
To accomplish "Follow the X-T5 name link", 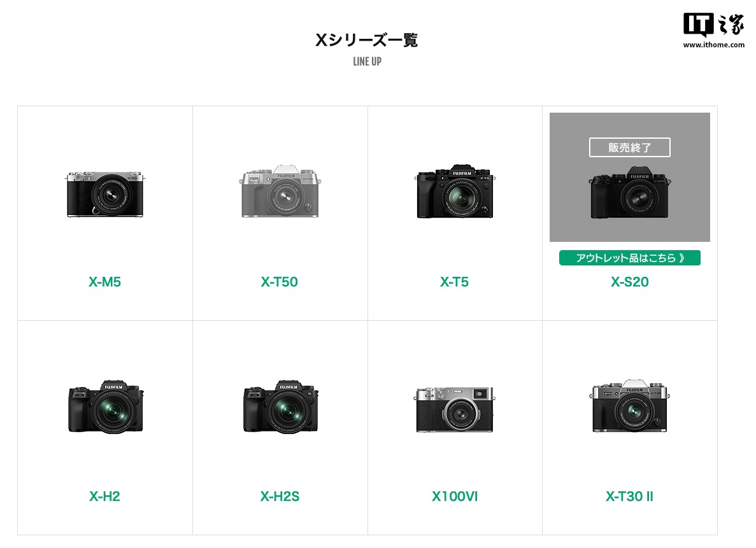I will click(454, 282).
